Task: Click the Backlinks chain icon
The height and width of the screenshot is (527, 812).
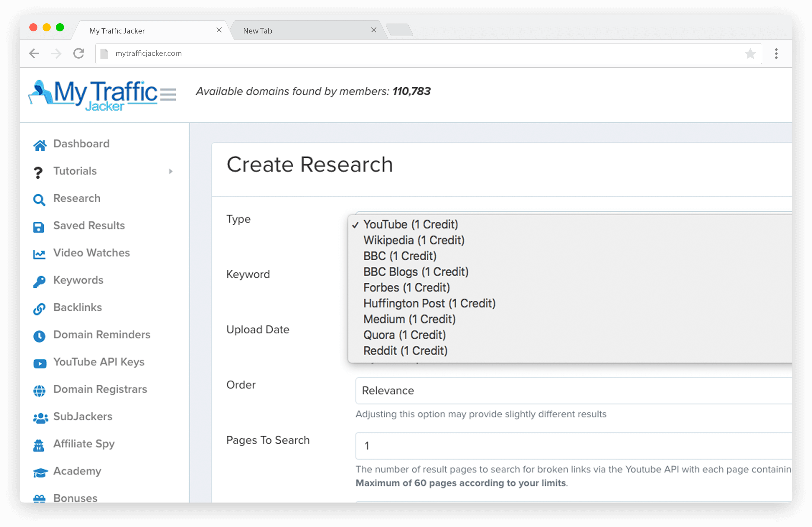Action: [x=39, y=309]
